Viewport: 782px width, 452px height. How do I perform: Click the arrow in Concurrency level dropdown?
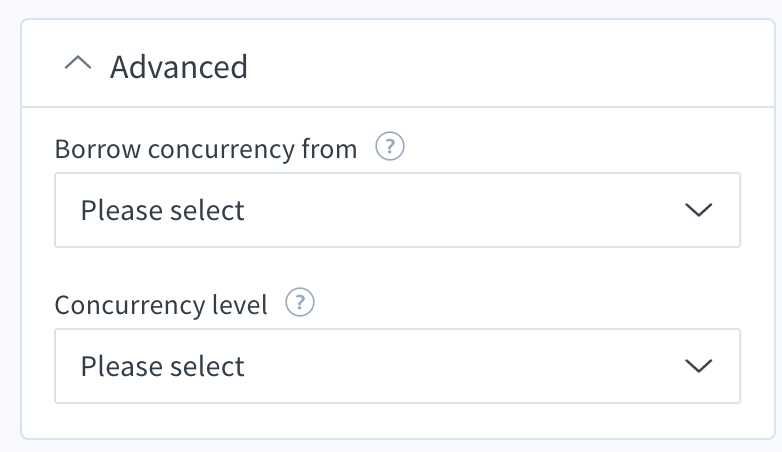[x=699, y=366]
